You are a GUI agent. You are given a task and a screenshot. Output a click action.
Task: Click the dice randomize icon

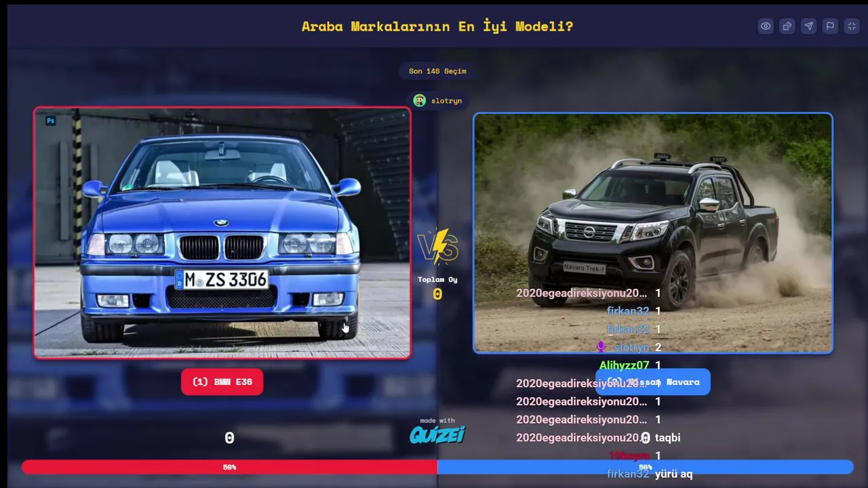point(787,26)
